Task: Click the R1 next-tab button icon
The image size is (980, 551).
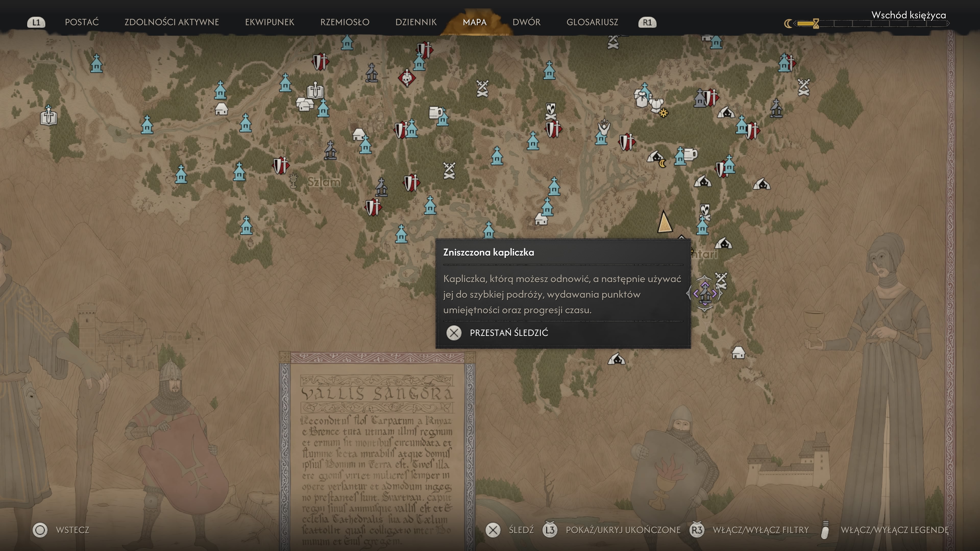Action: coord(647,22)
